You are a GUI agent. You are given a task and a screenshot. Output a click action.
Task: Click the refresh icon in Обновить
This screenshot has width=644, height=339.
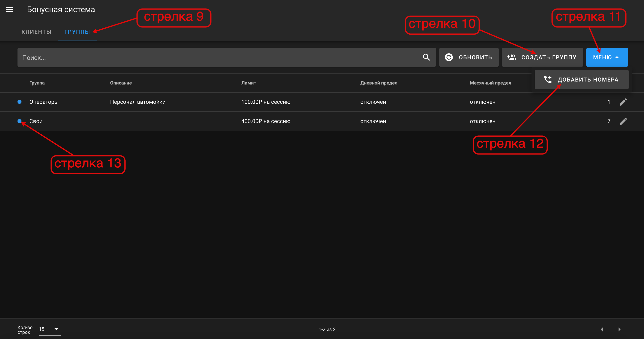click(449, 57)
